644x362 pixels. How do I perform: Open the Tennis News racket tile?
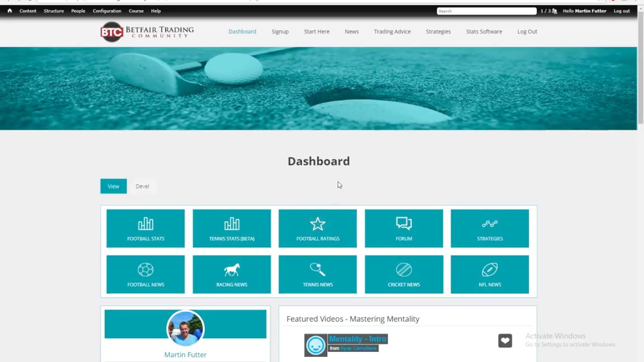317,275
